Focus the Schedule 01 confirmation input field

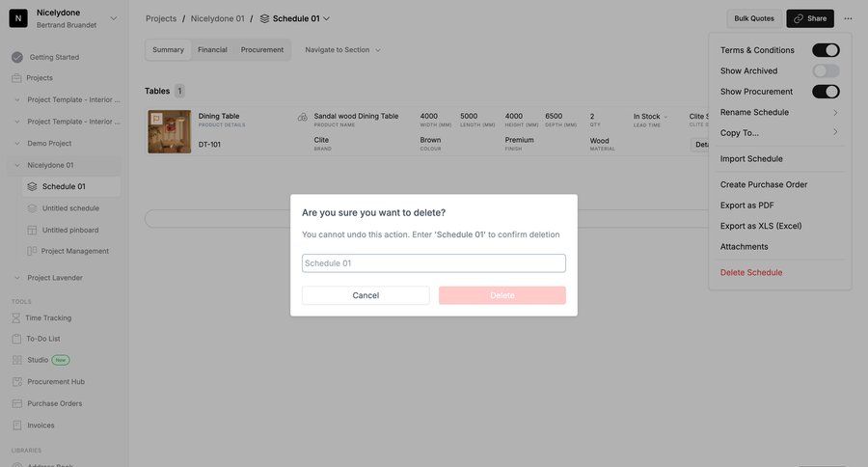(x=433, y=263)
